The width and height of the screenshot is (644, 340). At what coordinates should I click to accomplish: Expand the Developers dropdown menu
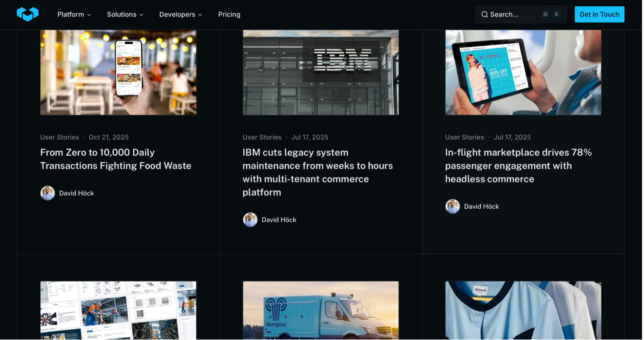click(x=181, y=14)
